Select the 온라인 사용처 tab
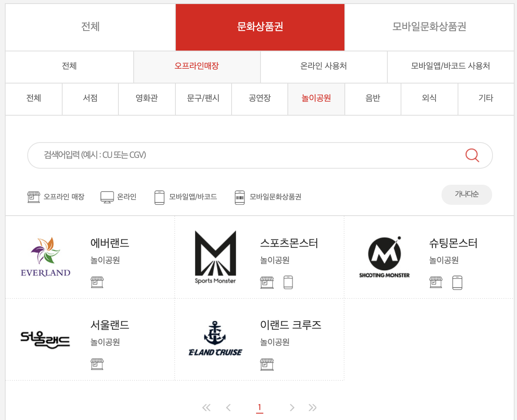The width and height of the screenshot is (517, 420). click(x=324, y=66)
